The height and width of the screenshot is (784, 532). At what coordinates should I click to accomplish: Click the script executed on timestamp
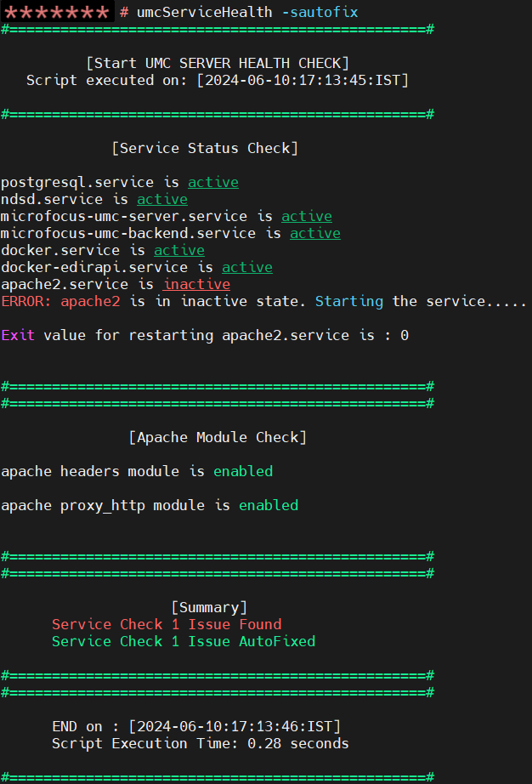(303, 80)
